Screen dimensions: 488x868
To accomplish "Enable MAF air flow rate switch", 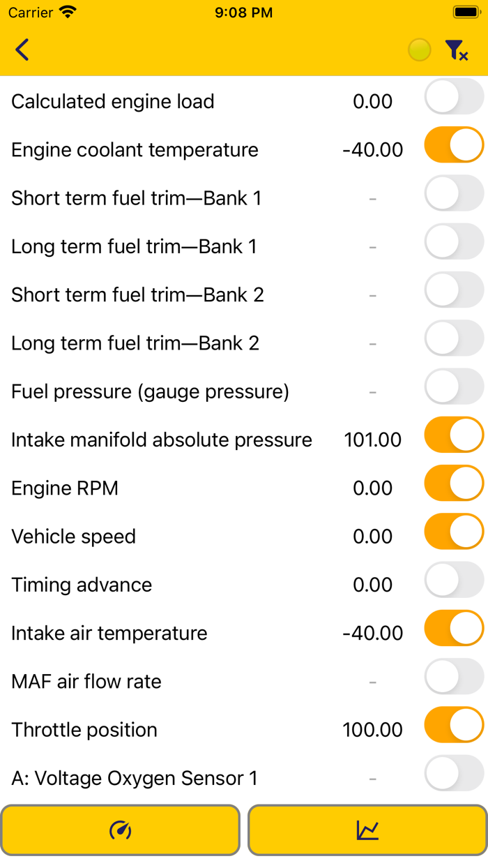I will [454, 677].
